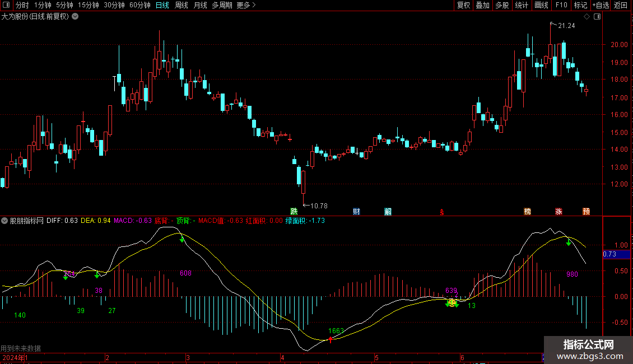Click the yellow smiley signal icon near 639
Screen dimensions: 633x364
452,302
